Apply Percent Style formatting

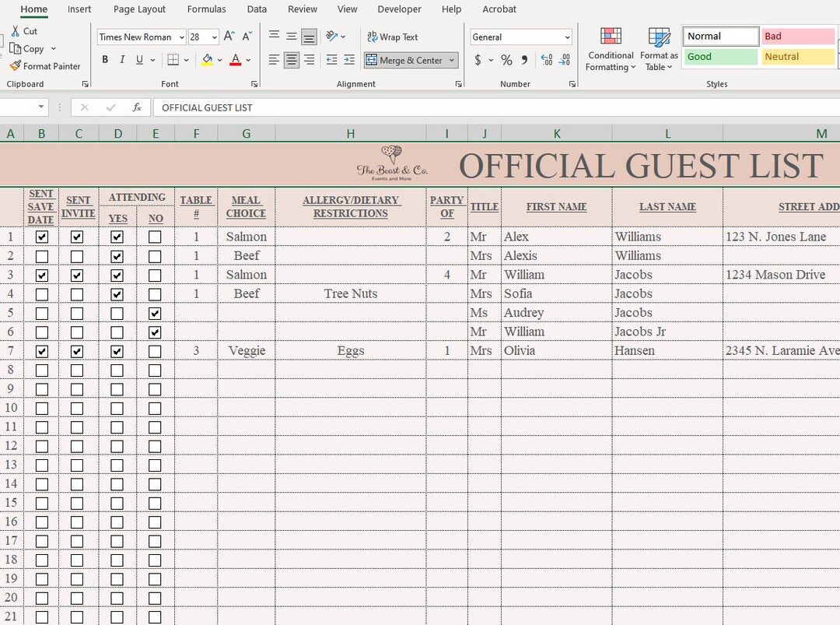[506, 59]
